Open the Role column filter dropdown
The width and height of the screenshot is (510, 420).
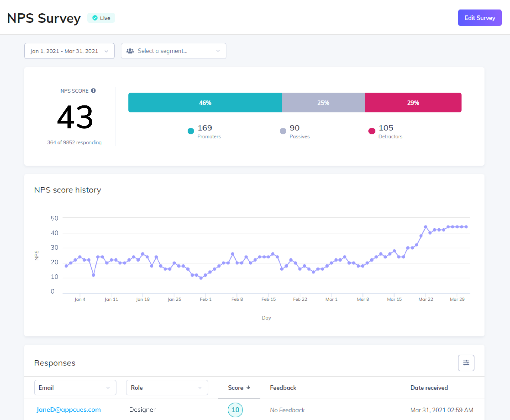coord(167,387)
